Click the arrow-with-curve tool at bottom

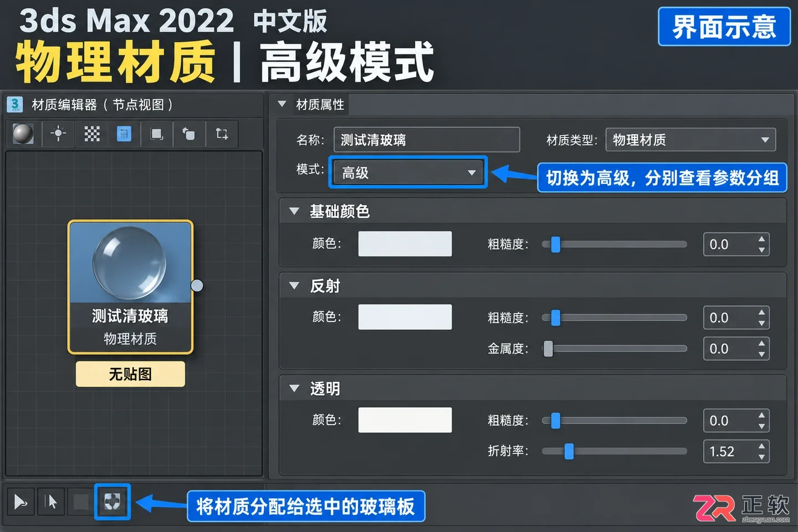coord(21,502)
